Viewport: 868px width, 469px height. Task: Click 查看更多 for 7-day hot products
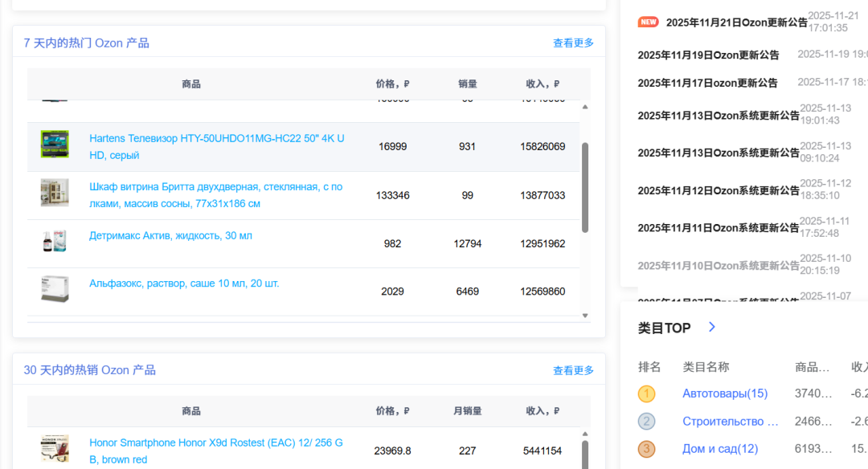(573, 43)
